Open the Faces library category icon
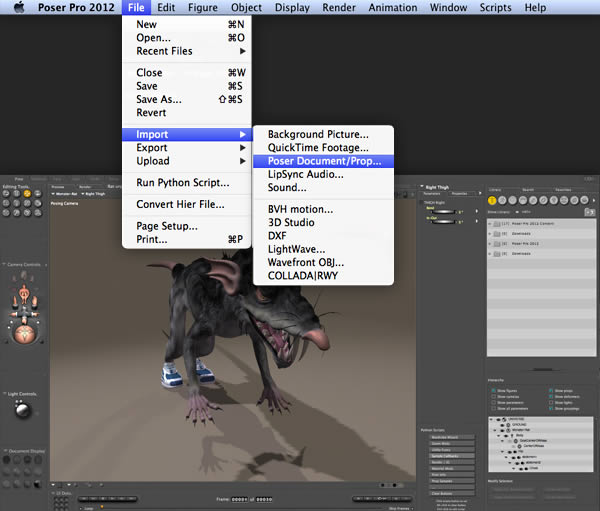The height and width of the screenshot is (511, 600). [x=513, y=200]
